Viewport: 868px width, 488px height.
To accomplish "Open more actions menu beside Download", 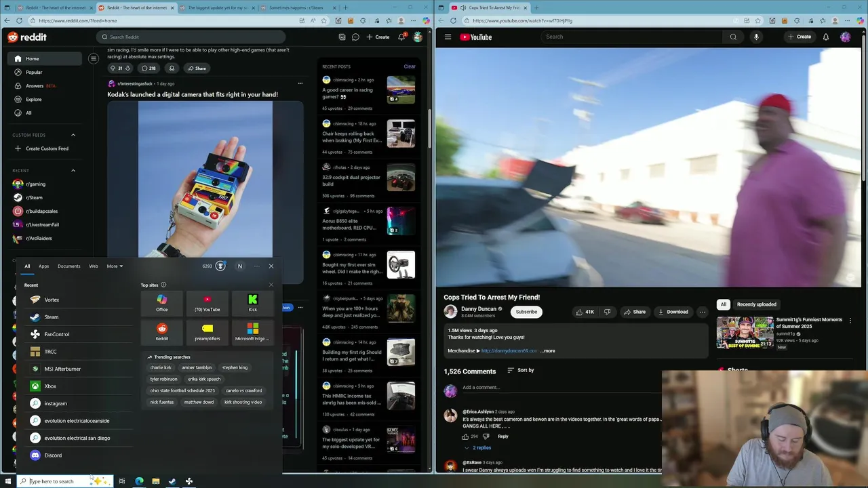I will [x=703, y=312].
